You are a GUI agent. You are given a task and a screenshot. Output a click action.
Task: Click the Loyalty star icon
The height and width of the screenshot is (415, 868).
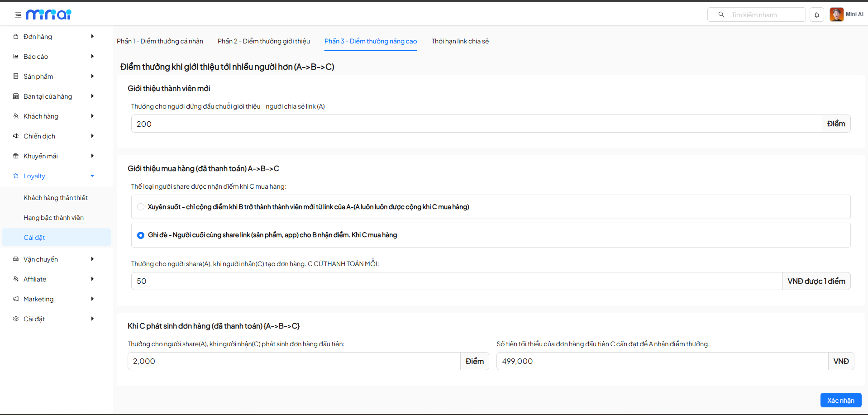(x=16, y=176)
